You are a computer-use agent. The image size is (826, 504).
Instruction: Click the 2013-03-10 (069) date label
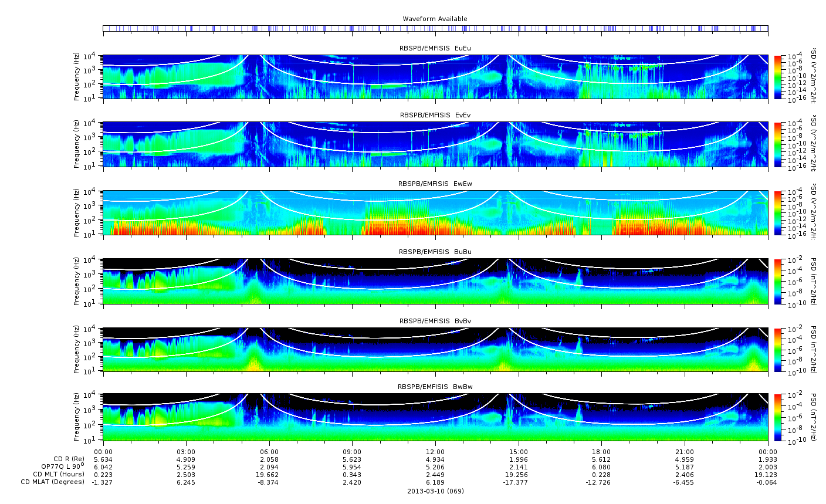coord(435,491)
